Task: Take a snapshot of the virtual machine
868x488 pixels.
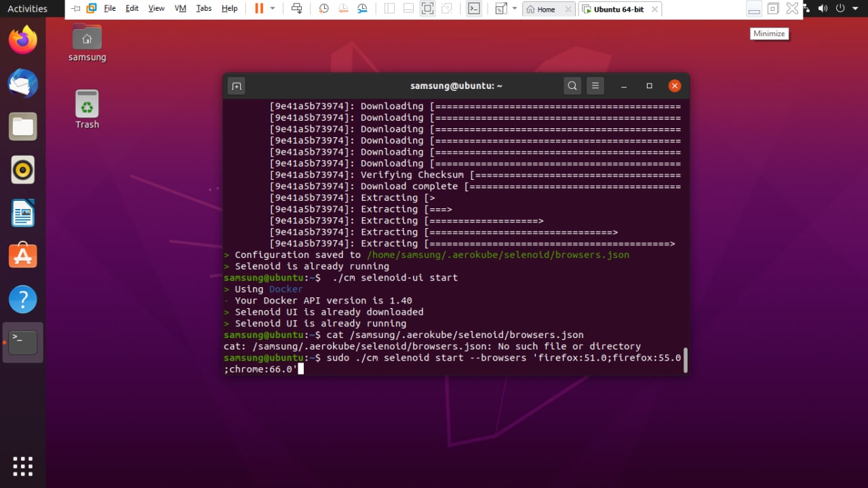Action: pyautogui.click(x=324, y=9)
